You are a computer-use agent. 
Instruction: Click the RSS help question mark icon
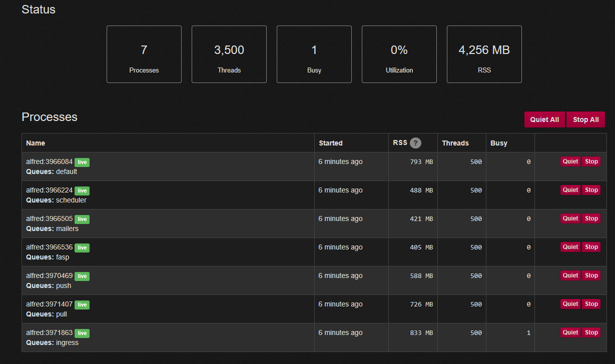415,143
